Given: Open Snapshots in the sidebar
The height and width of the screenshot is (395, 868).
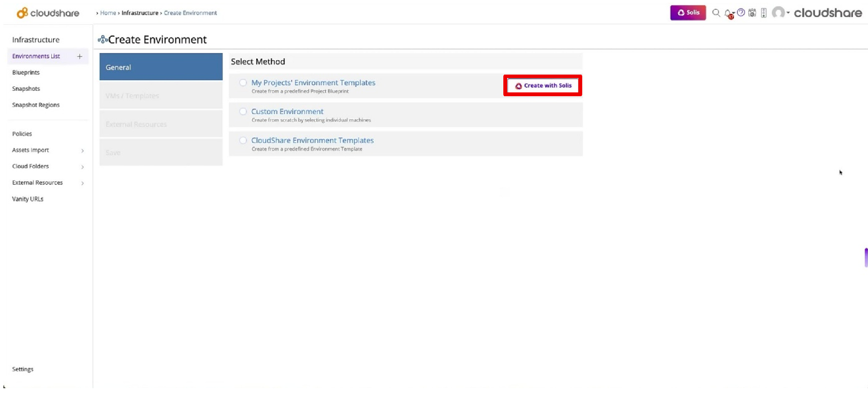Looking at the screenshot, I should 26,89.
